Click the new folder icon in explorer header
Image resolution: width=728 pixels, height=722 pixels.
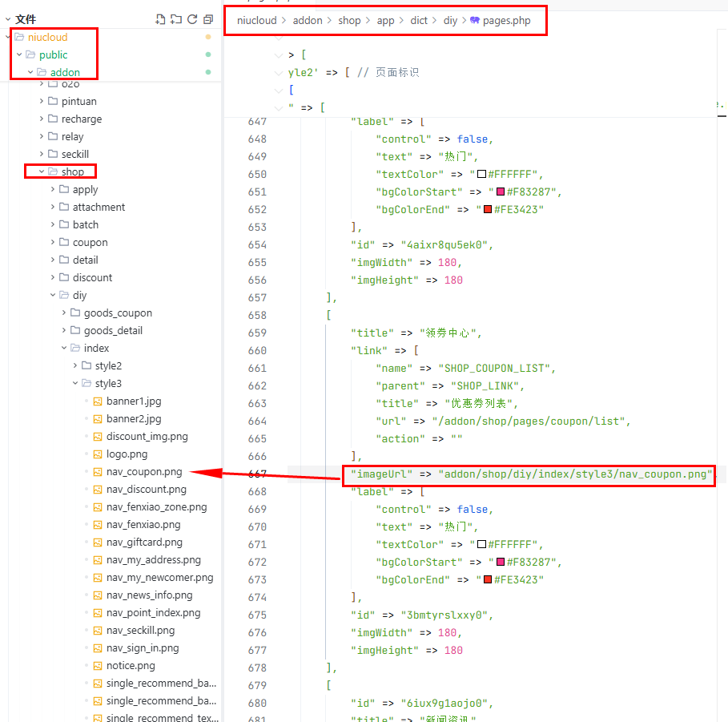176,19
